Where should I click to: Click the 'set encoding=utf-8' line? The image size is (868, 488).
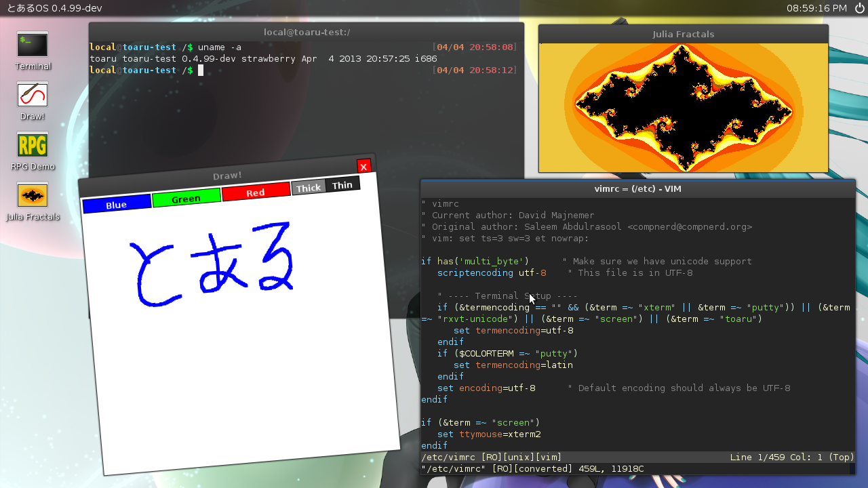[486, 388]
